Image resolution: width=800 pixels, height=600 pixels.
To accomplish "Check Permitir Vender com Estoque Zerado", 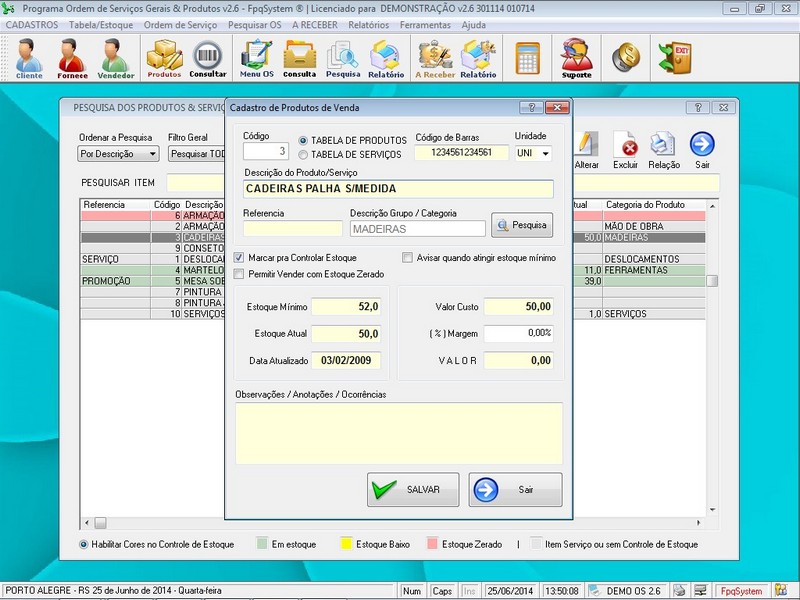I will pyautogui.click(x=239, y=274).
